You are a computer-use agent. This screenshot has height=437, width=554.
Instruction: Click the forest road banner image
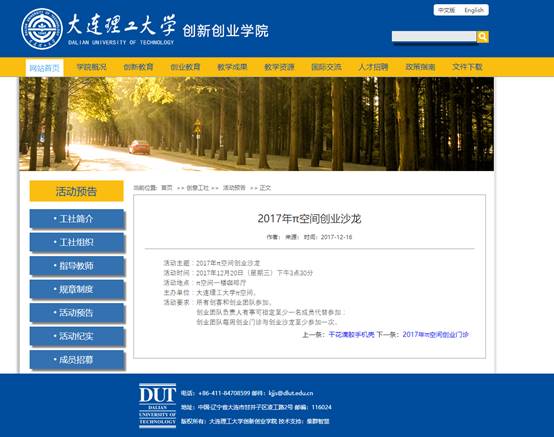(257, 124)
